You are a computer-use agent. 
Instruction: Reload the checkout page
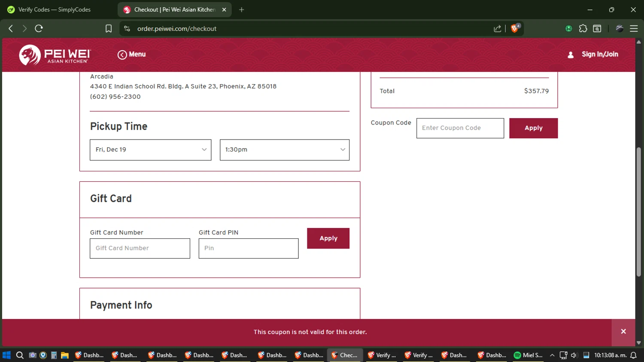coord(39,28)
